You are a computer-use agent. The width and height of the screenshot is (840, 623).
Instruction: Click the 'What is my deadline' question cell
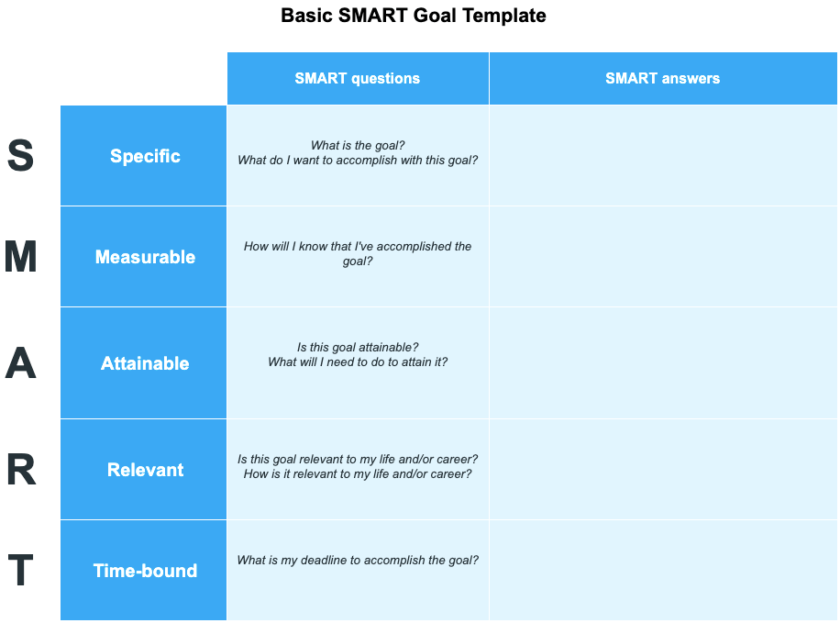coord(358,570)
